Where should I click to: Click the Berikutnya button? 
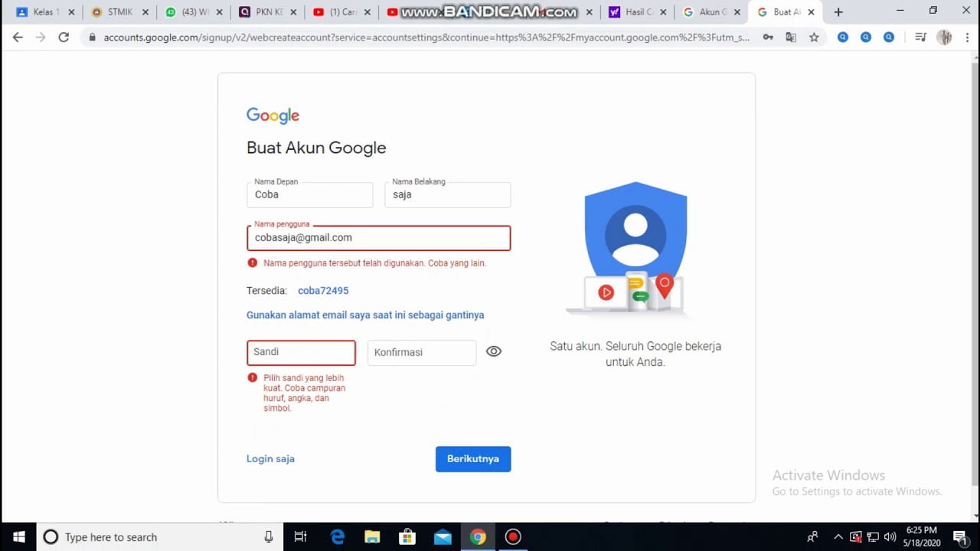[473, 459]
